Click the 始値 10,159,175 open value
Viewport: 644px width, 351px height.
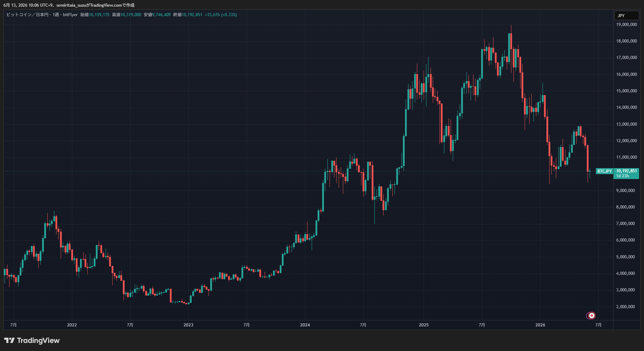(x=95, y=15)
